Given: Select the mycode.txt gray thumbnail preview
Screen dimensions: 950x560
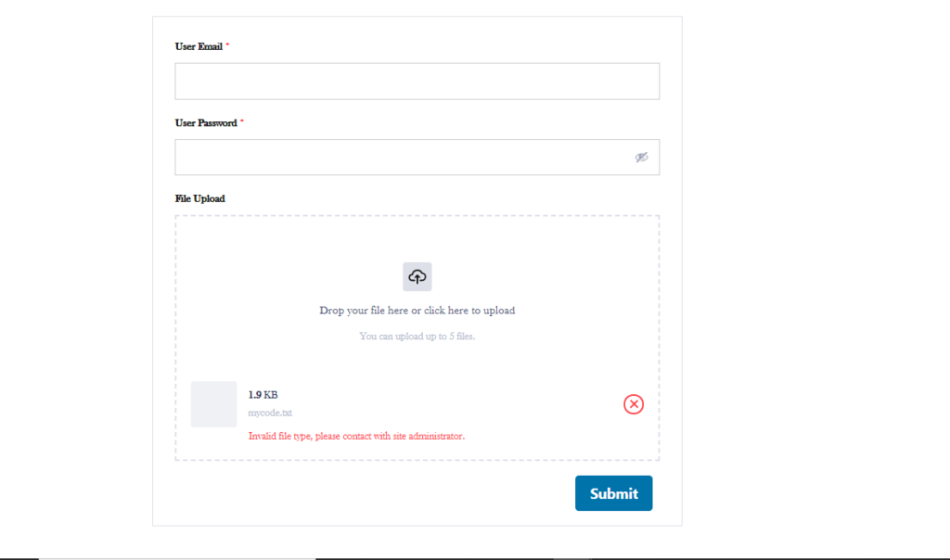Looking at the screenshot, I should (214, 404).
